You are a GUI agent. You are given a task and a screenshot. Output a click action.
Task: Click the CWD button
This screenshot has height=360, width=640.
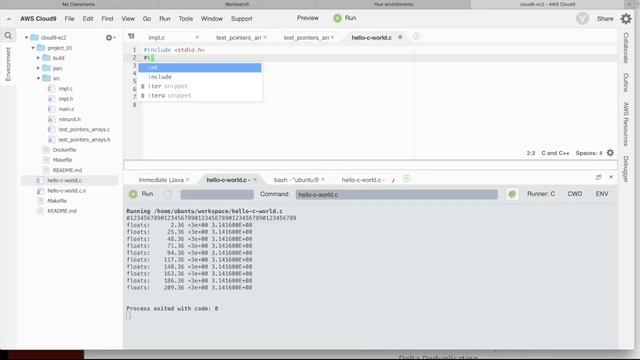[575, 194]
